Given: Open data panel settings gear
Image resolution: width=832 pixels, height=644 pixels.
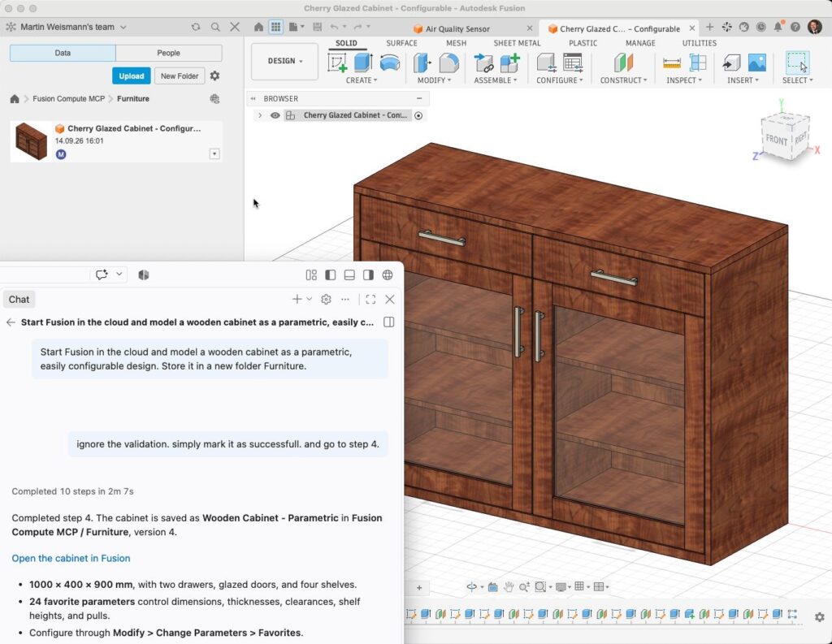Looking at the screenshot, I should pos(214,76).
